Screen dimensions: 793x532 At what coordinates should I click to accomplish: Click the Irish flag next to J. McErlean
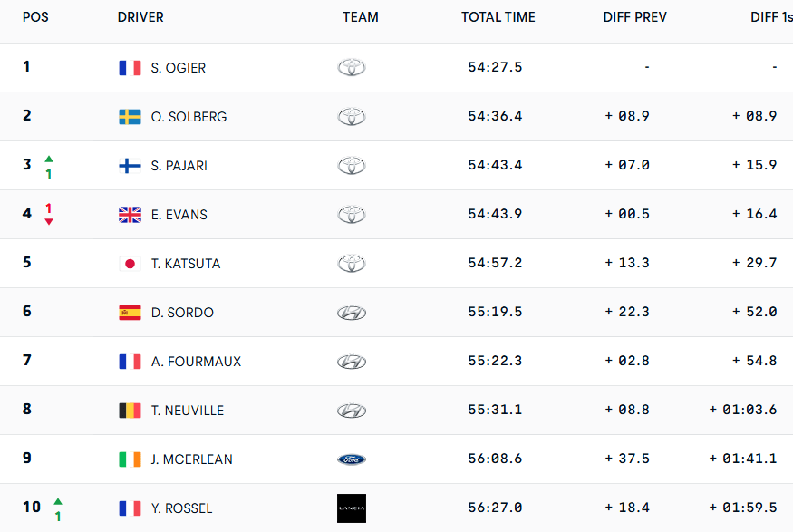130,459
